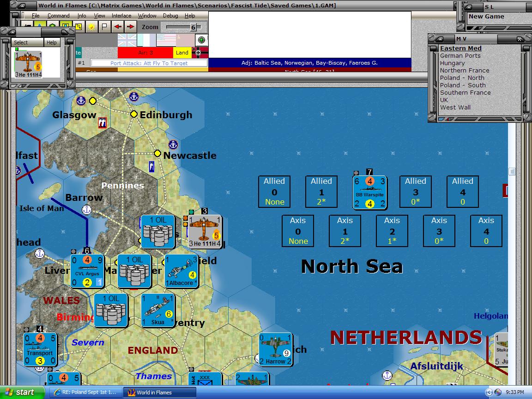Click the Allied 0 sea box
Image resolution: width=532 pixels, height=399 pixels.
pyautogui.click(x=274, y=192)
